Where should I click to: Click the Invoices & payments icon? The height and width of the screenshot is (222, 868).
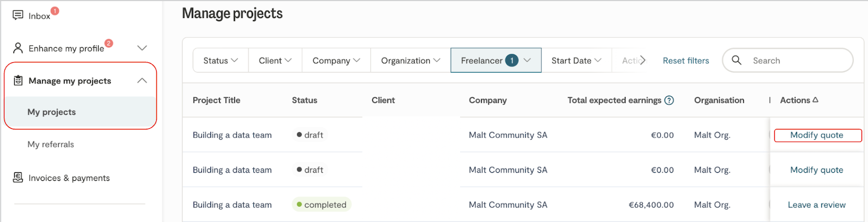pyautogui.click(x=18, y=178)
